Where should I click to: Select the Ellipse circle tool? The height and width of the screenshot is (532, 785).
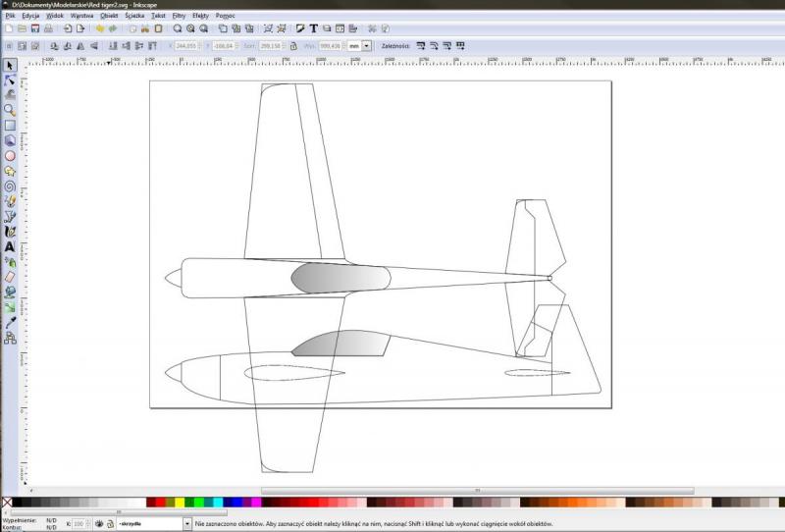click(x=10, y=155)
